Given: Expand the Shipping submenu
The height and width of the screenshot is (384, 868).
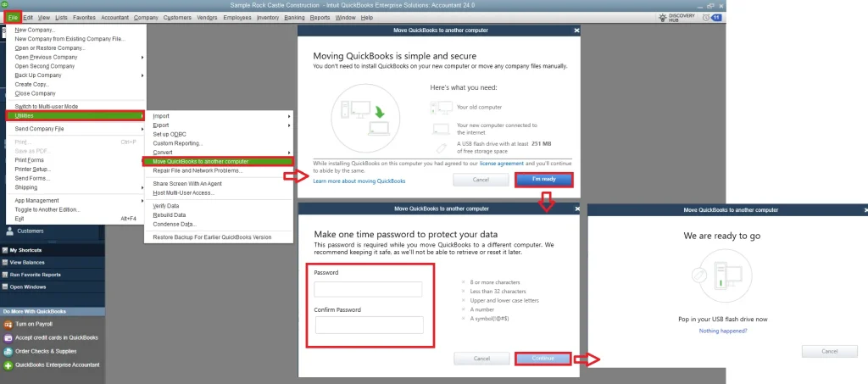Looking at the screenshot, I should pyautogui.click(x=142, y=187).
